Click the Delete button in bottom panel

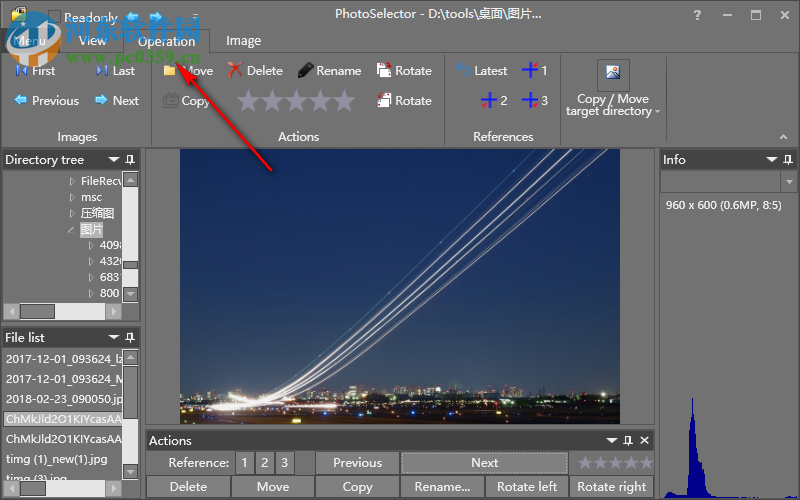click(188, 487)
